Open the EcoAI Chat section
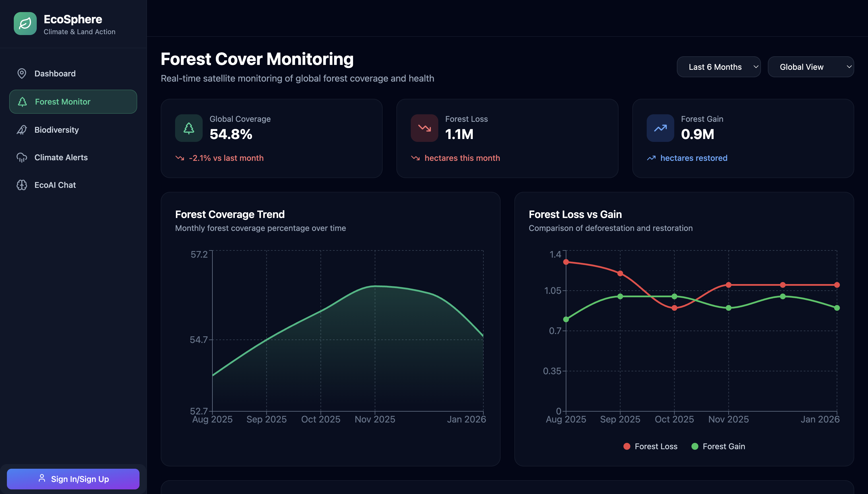The width and height of the screenshot is (868, 494). (x=55, y=185)
